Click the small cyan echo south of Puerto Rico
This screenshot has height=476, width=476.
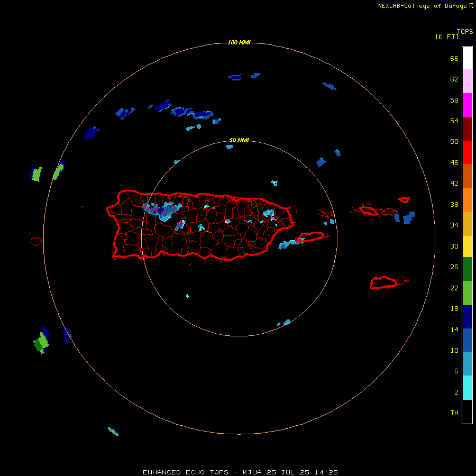[188, 296]
